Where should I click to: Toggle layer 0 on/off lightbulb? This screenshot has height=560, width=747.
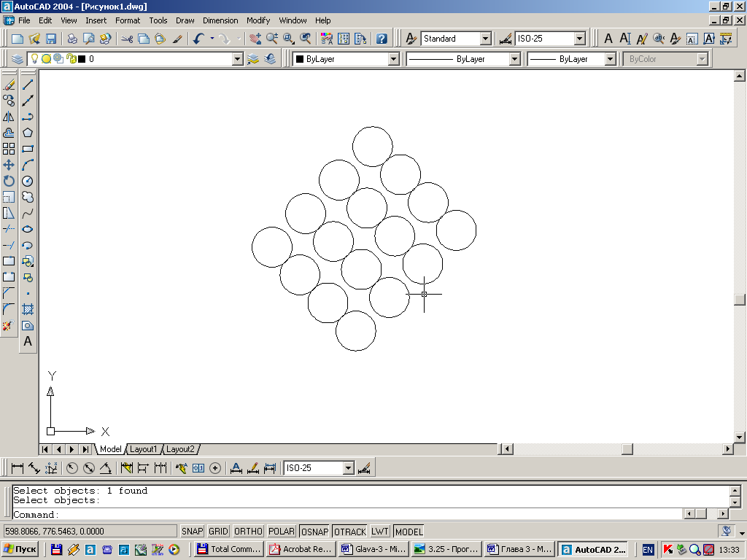click(x=34, y=58)
